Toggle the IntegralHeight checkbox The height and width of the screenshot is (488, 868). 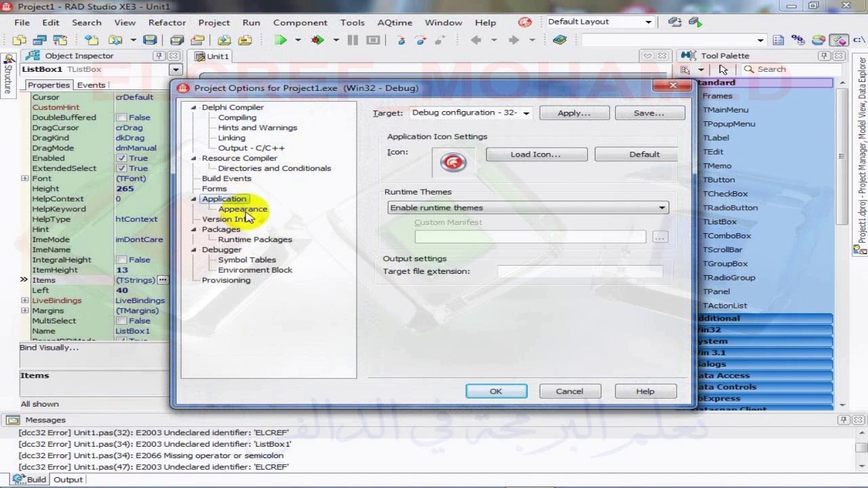[x=121, y=260]
